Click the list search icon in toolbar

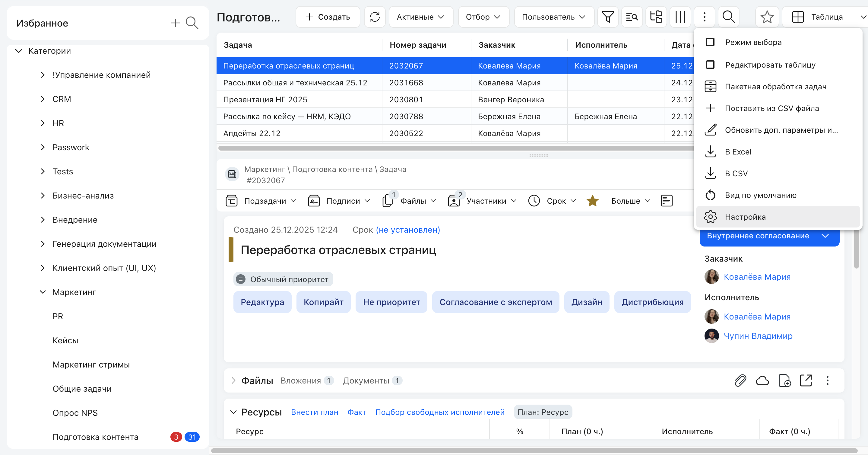pos(632,17)
